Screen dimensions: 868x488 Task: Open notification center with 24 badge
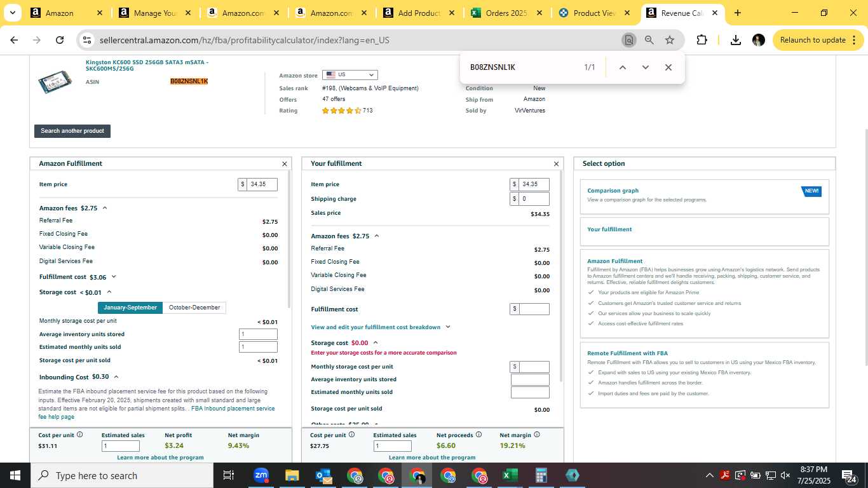coord(850,475)
